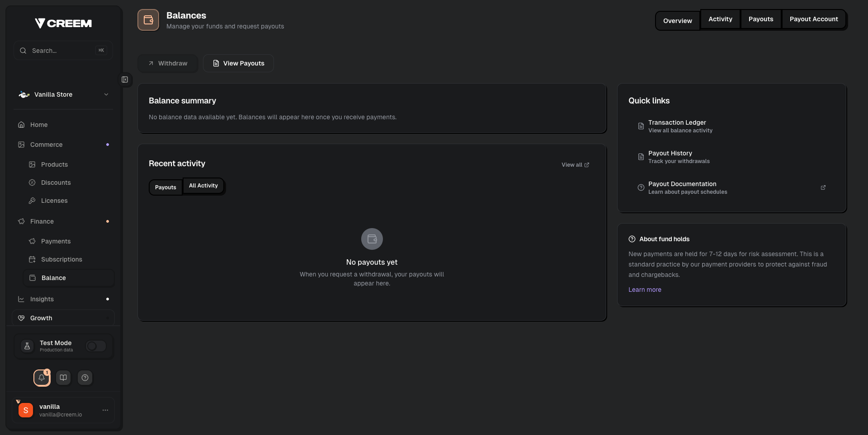Click the Finance piggy bank icon
Screen dimensions: 868x435
[x=21, y=221]
